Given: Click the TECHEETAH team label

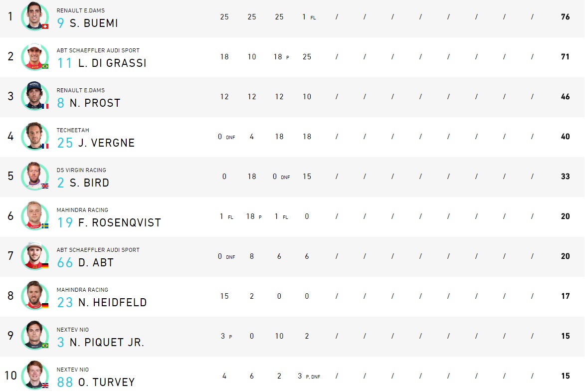Looking at the screenshot, I should 73,130.
